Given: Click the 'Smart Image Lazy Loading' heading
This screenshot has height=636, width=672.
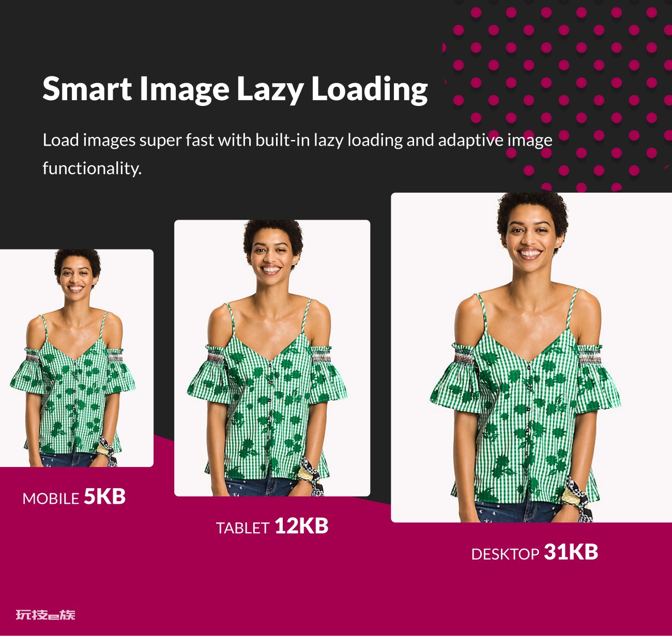Looking at the screenshot, I should (235, 89).
